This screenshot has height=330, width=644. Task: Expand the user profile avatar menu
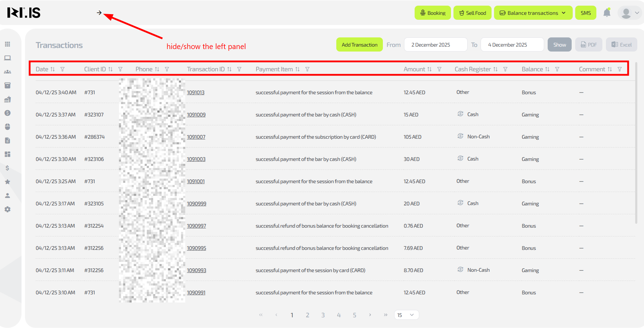pyautogui.click(x=630, y=13)
